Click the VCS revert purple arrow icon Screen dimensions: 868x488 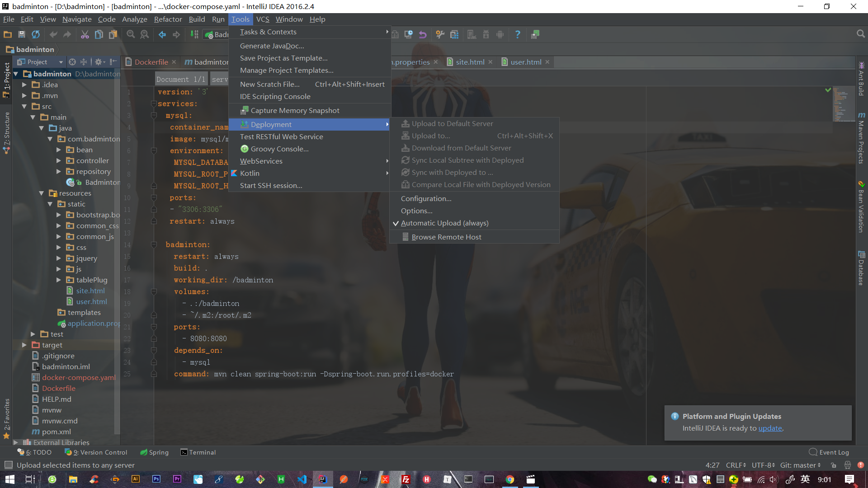coord(423,34)
